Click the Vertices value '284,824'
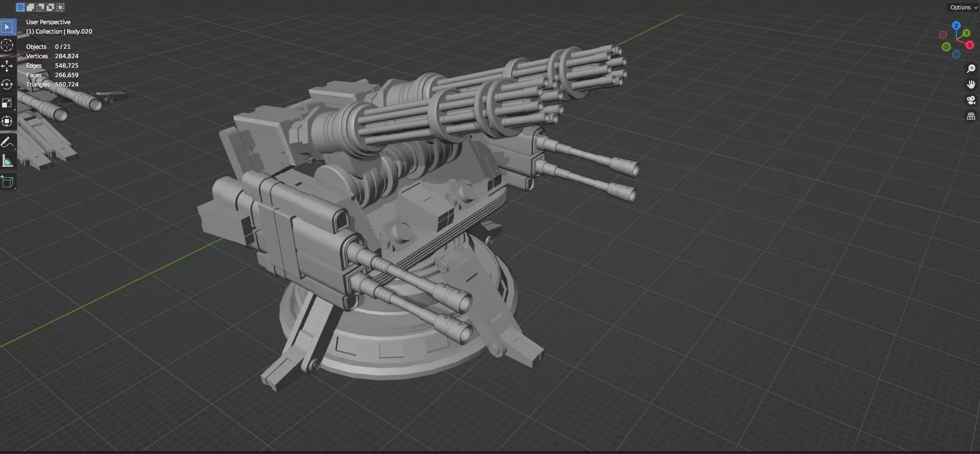The width and height of the screenshot is (980, 454). pyautogui.click(x=67, y=56)
